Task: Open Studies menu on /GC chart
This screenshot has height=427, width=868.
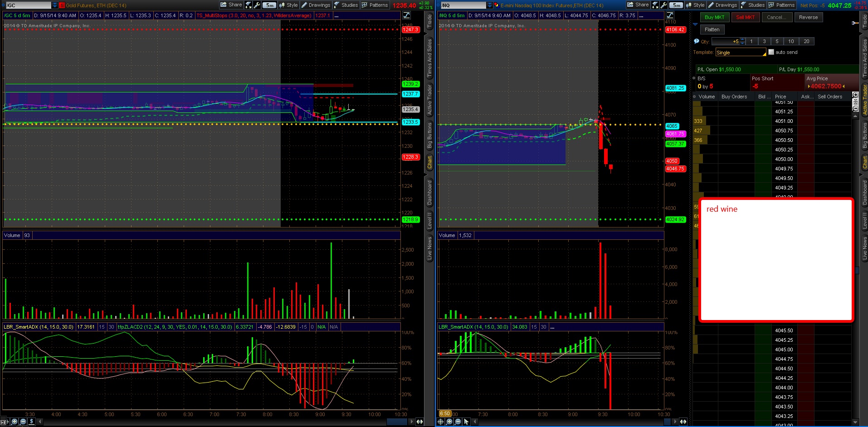Action: (x=346, y=5)
